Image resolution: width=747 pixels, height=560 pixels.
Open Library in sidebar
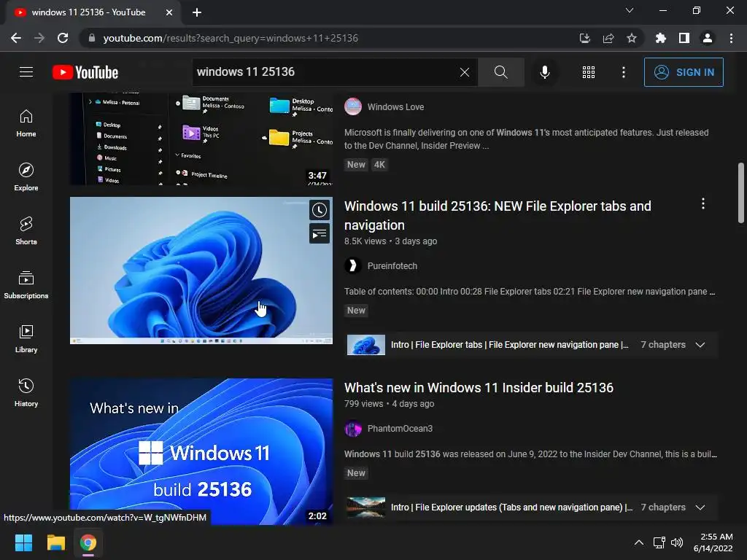[x=26, y=338]
